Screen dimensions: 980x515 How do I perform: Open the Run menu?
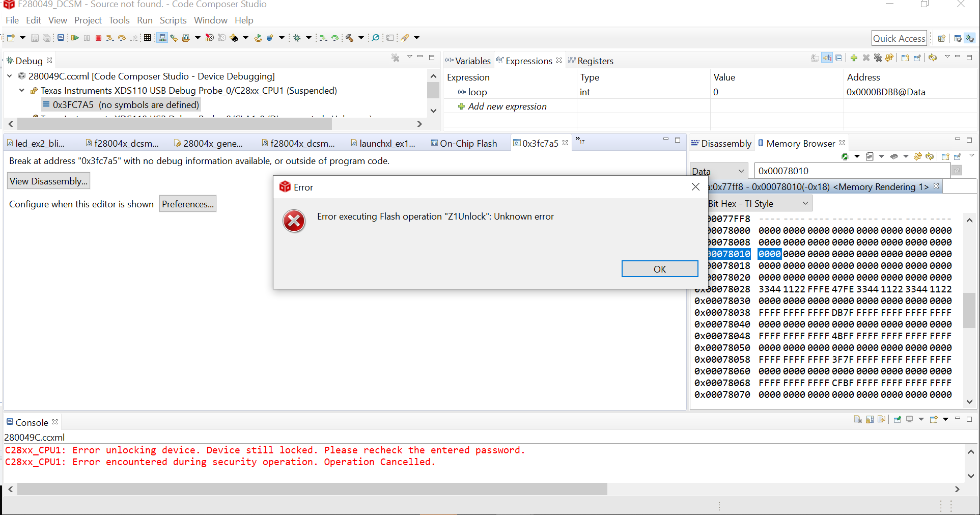point(145,20)
